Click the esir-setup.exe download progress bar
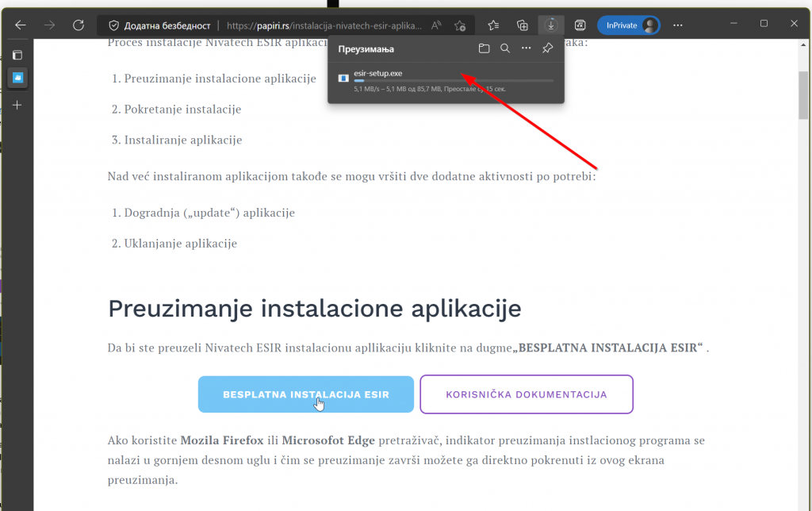The height and width of the screenshot is (511, 812). point(454,81)
